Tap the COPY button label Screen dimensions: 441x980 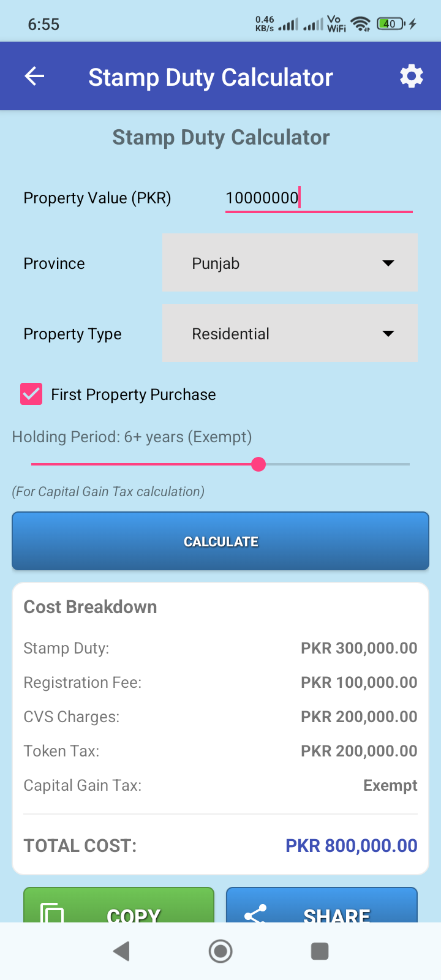pos(134,915)
